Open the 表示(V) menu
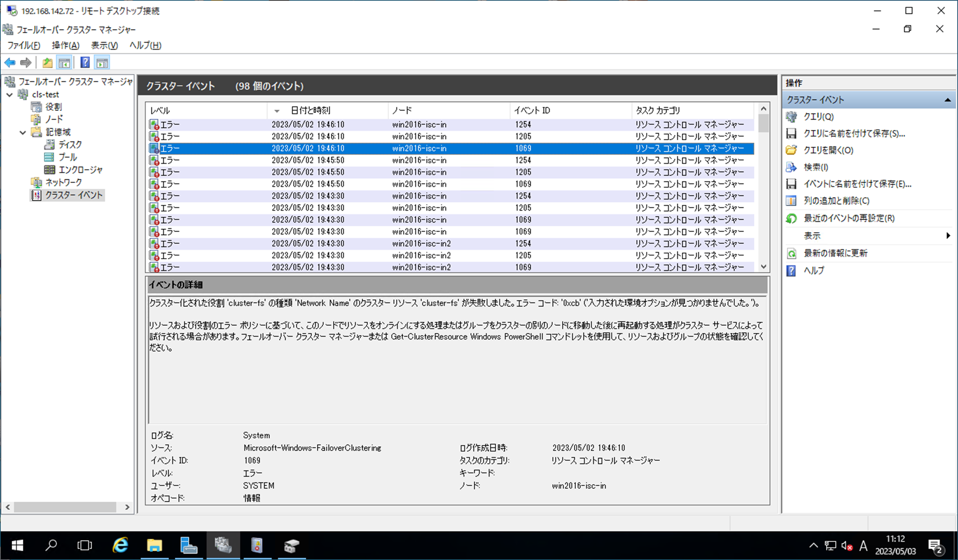Screen dimensions: 958x560 point(104,45)
